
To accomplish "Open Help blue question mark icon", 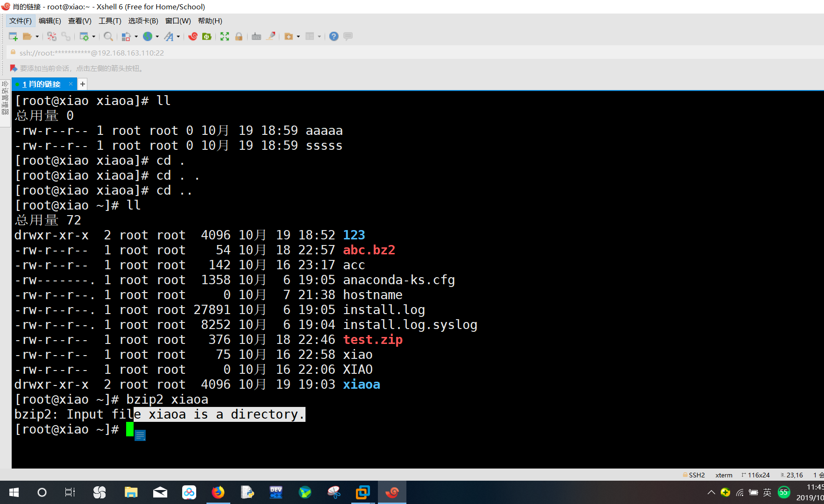I will pos(334,36).
